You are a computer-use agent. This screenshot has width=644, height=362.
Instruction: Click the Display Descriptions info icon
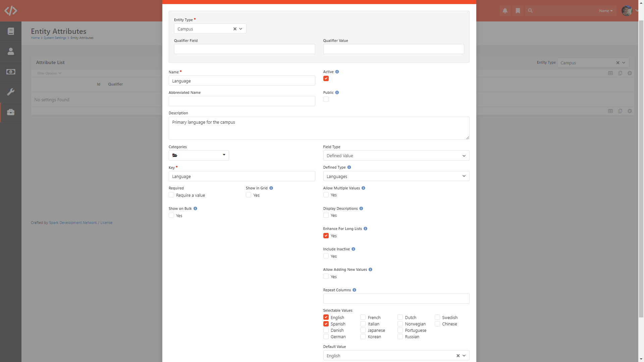(361, 208)
